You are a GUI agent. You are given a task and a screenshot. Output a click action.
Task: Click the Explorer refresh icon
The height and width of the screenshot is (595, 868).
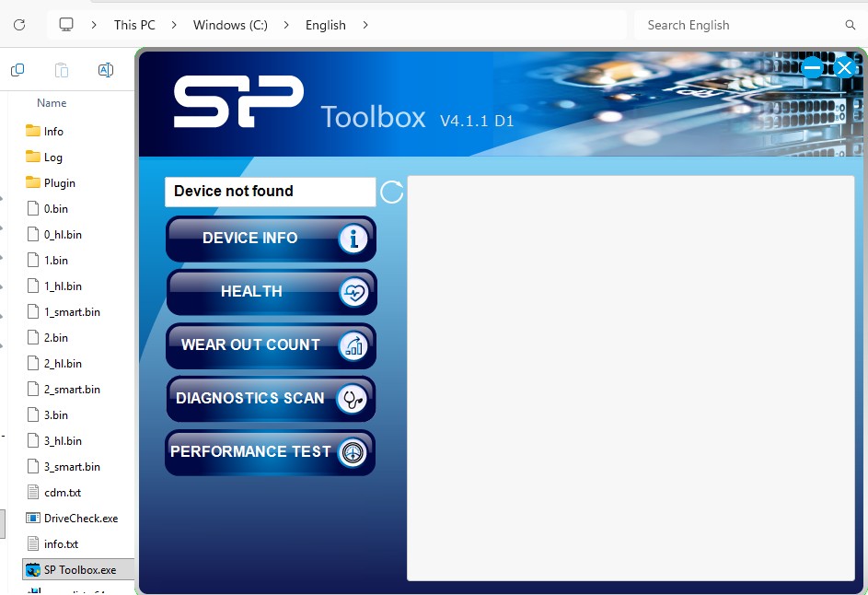19,25
